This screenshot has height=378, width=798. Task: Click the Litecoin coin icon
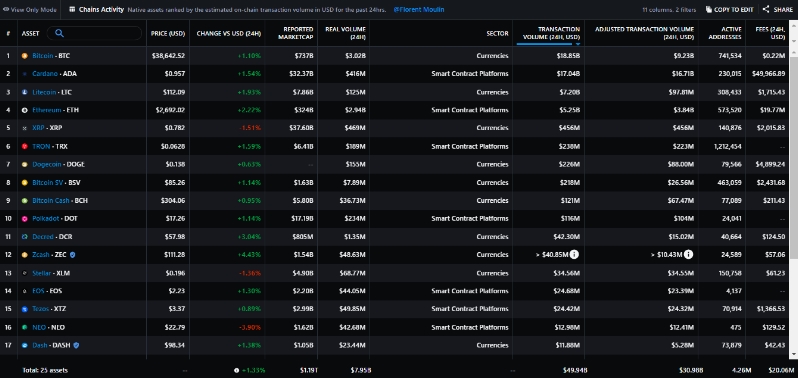tap(24, 92)
